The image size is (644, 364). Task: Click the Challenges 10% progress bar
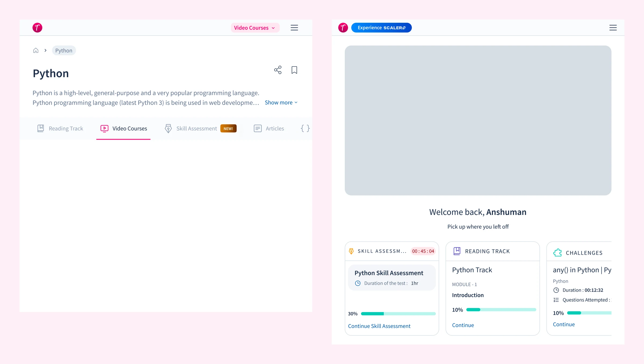589,313
